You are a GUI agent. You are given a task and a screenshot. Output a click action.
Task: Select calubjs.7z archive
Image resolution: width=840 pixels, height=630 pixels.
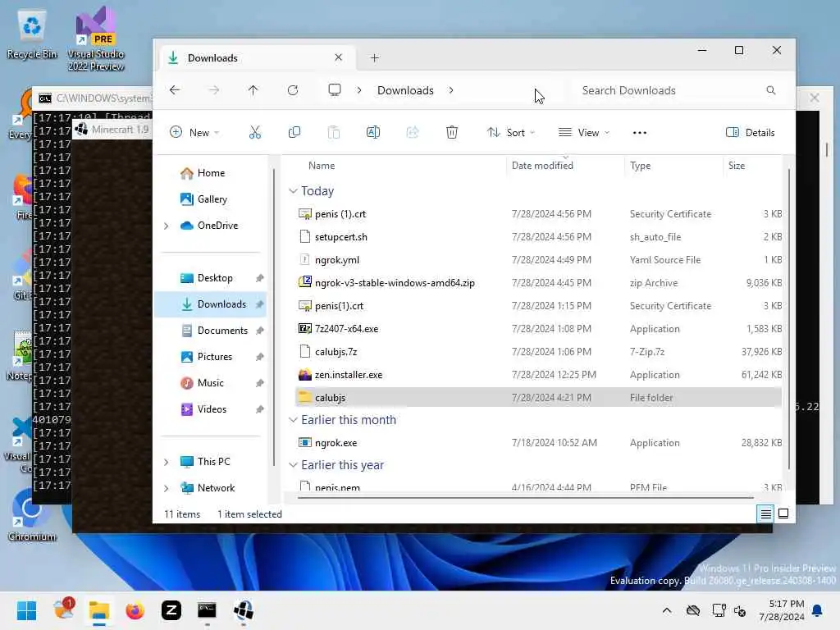click(538, 352)
